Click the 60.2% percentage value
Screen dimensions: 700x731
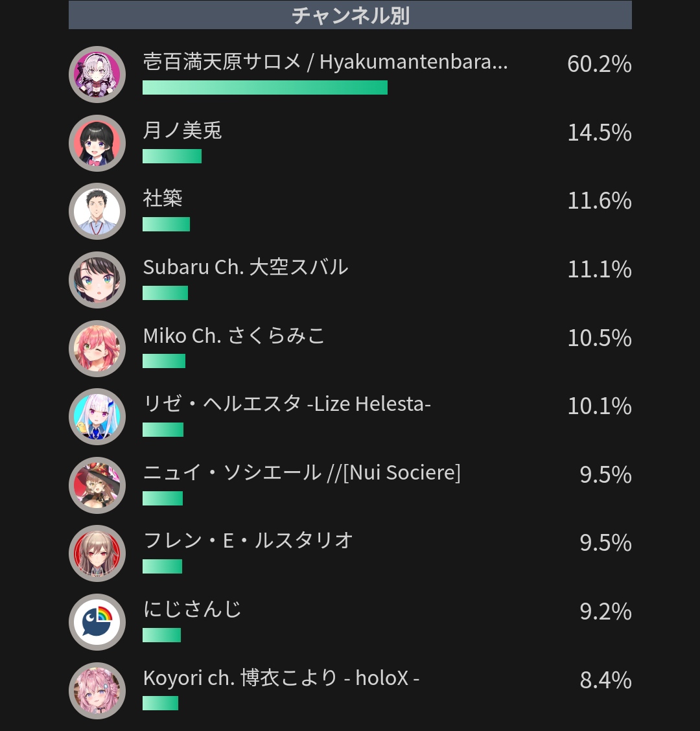(600, 64)
